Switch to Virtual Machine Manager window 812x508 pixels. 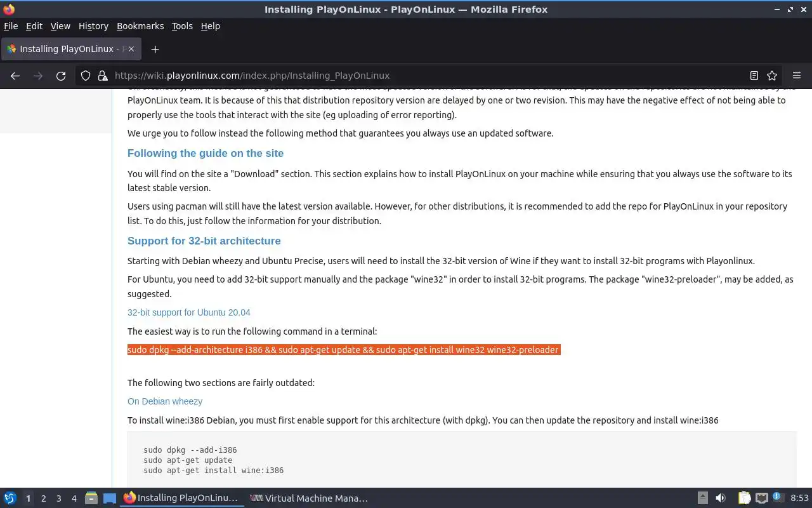(308, 498)
